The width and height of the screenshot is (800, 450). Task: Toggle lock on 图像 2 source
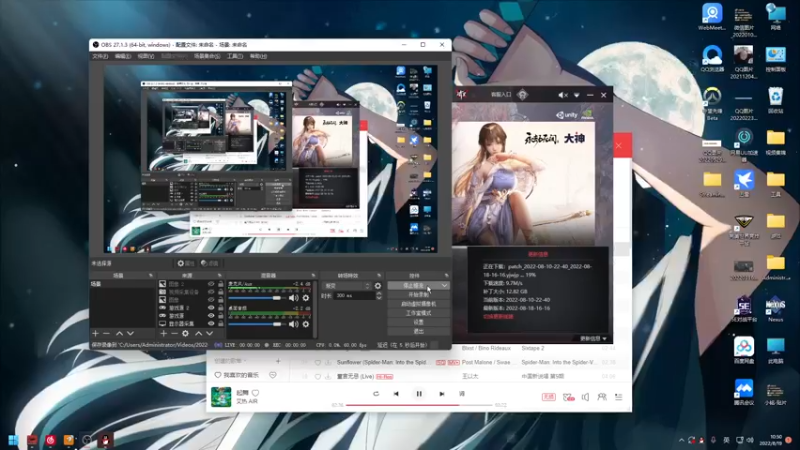tap(220, 284)
